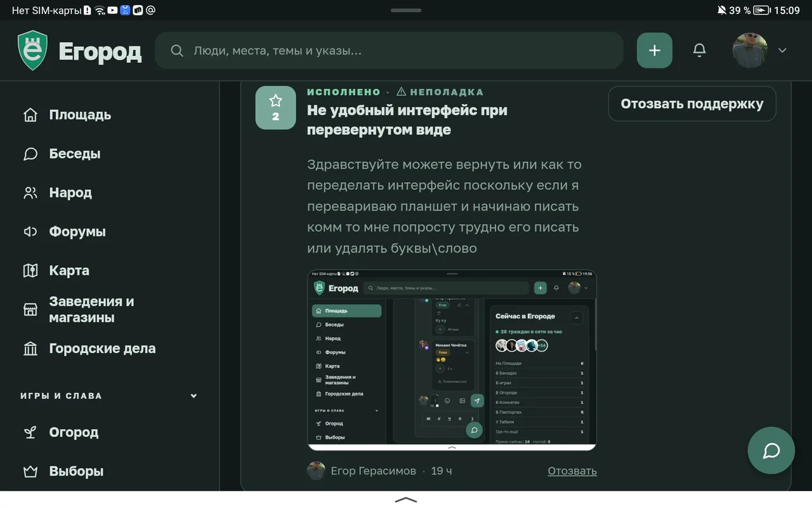Click the ИСПОЛНЕНО status label
812x508 pixels.
pyautogui.click(x=344, y=91)
